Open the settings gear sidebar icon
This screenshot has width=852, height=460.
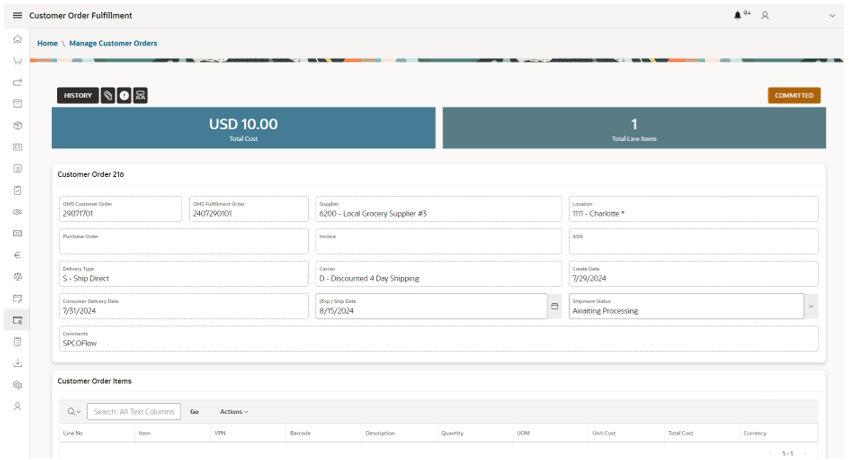[17, 385]
